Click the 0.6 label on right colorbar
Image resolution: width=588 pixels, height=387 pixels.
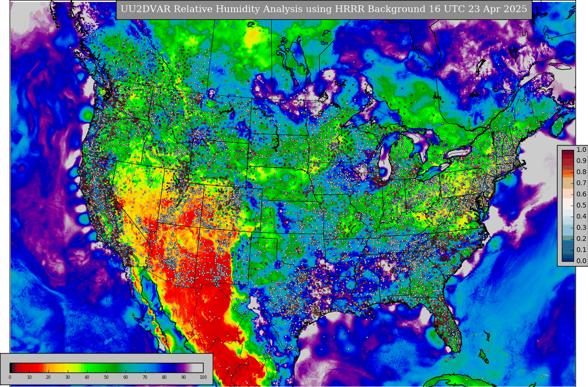pos(581,194)
